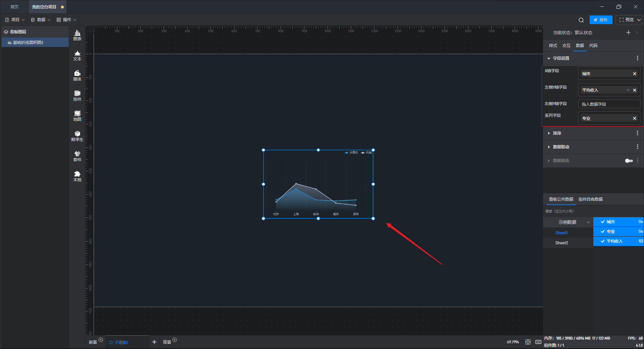Click the 前景 foreground button
This screenshot has width=644, height=349.
tap(93, 342)
